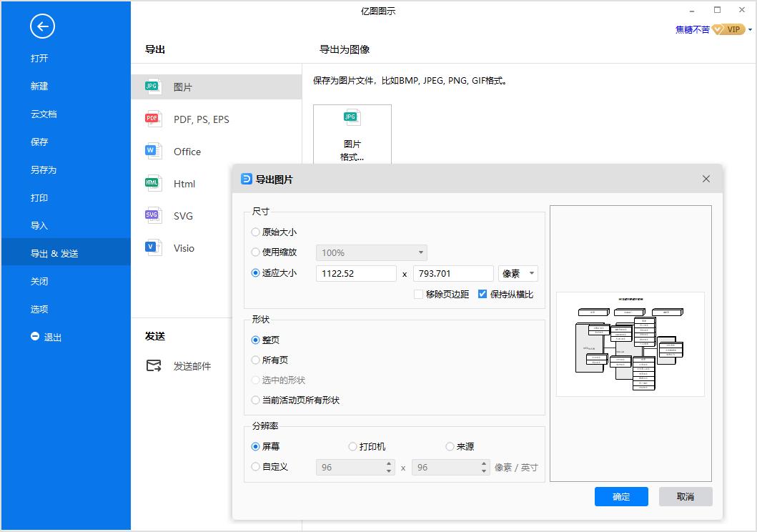Click the 图片格式 thumbnail icon
757x532 pixels.
(x=352, y=117)
